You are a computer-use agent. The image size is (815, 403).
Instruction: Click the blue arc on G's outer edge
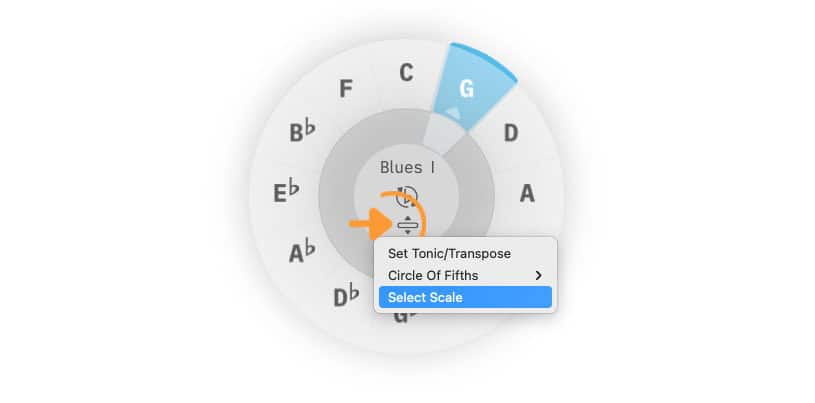click(x=483, y=60)
